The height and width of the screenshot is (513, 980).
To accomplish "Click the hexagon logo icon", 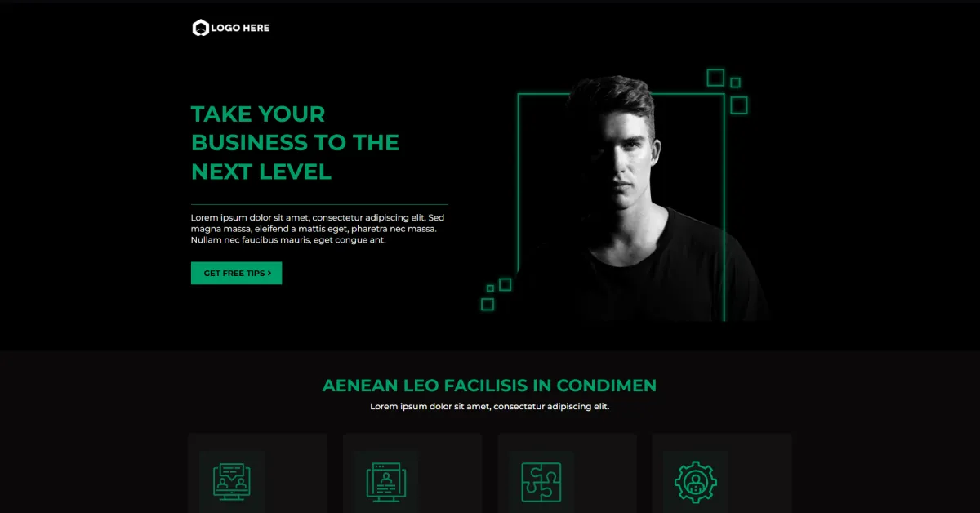I will click(x=200, y=28).
